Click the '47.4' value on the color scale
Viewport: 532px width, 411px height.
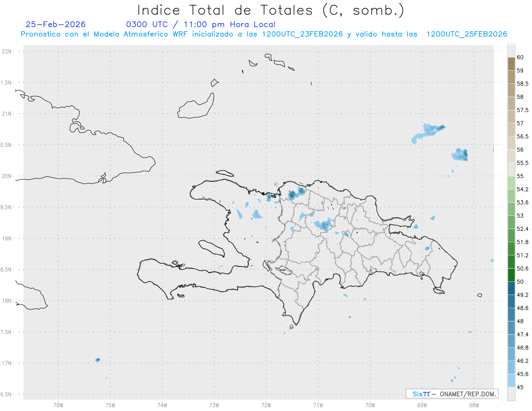coord(523,334)
